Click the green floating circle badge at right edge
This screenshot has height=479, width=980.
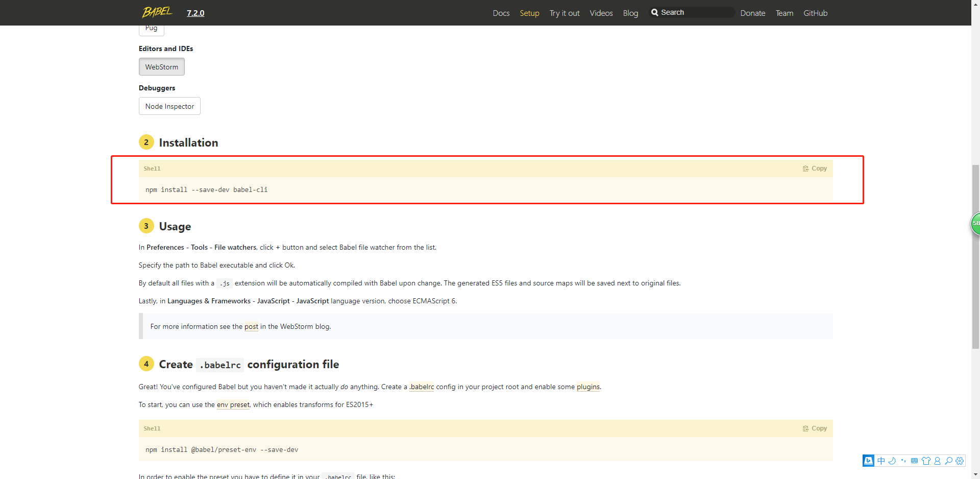pos(975,224)
